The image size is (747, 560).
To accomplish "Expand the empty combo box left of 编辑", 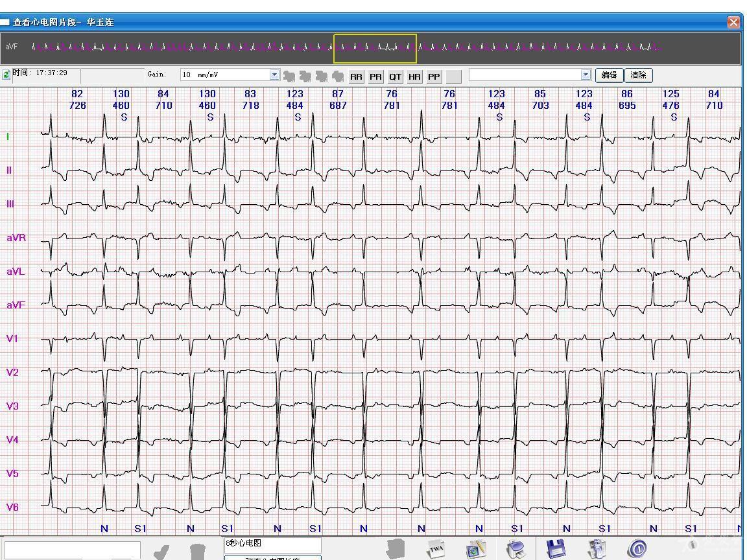I will (586, 75).
